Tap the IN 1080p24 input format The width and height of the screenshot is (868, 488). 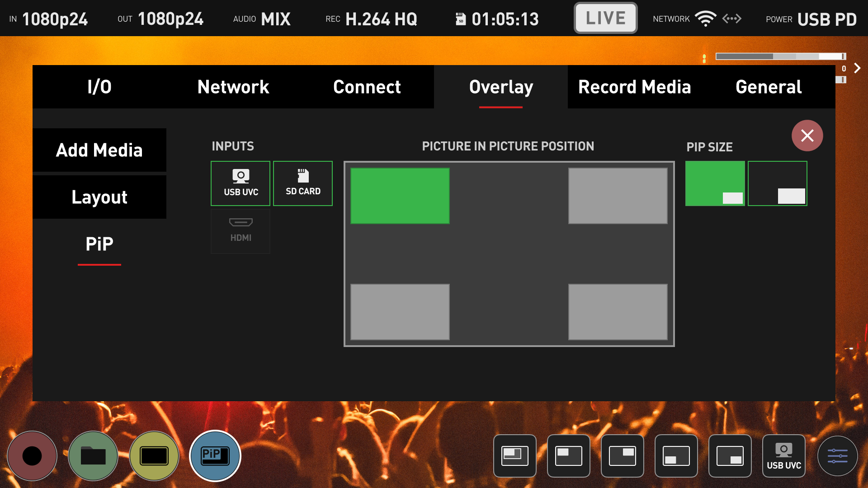(49, 19)
